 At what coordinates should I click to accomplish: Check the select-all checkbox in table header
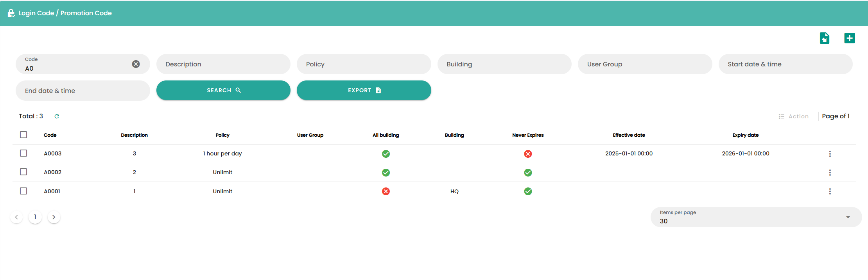point(23,135)
